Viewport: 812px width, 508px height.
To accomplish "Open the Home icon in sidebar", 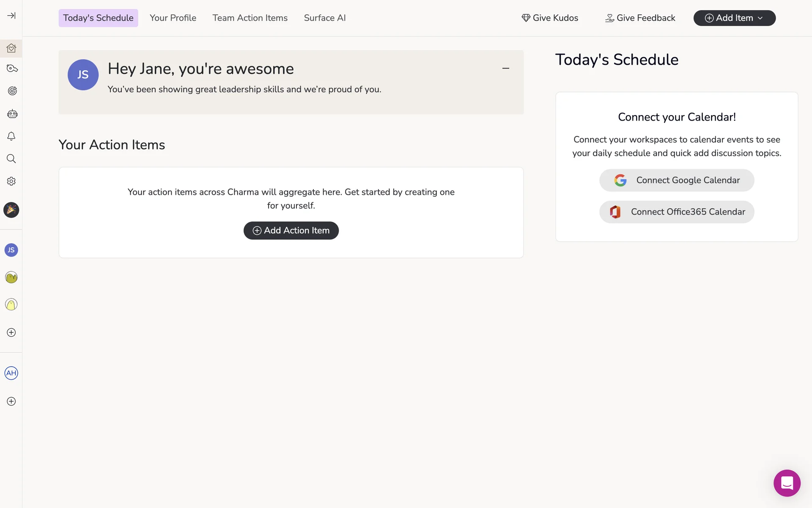I will [11, 48].
